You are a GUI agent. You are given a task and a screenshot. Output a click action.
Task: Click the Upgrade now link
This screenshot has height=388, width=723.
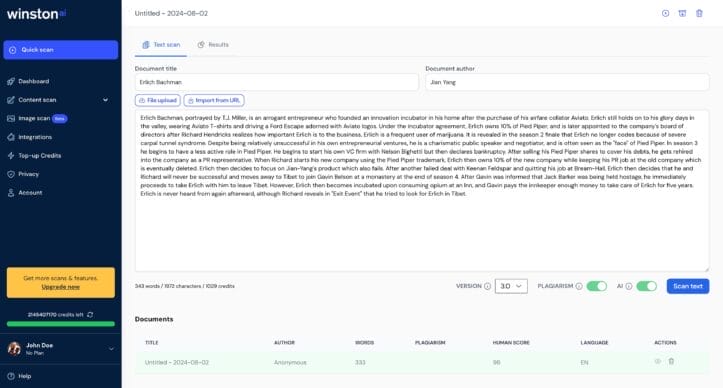pos(60,287)
